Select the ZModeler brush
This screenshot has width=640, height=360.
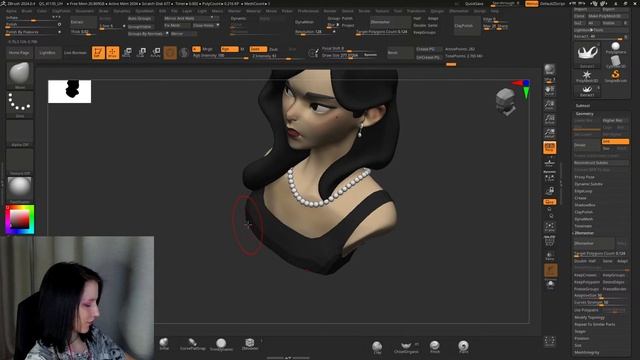click(250, 344)
